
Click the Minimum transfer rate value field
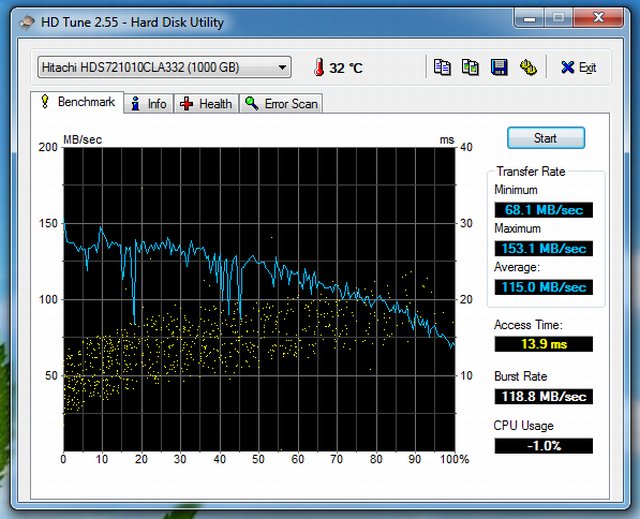click(543, 210)
